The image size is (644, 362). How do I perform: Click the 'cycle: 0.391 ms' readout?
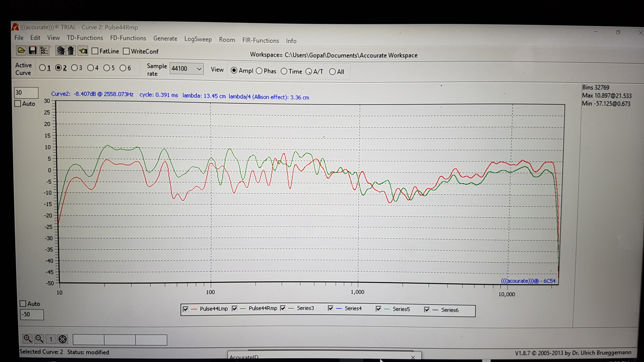(159, 95)
